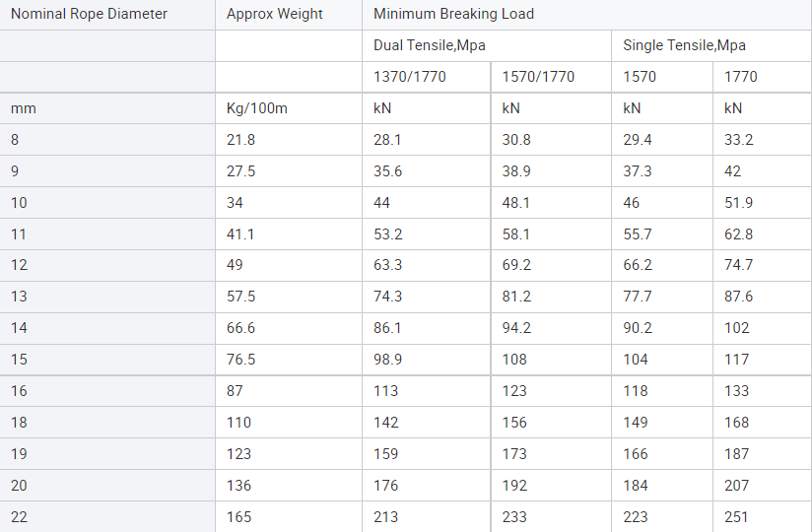Click the 62.8 value in 11 mm row
The height and width of the screenshot is (532, 812).
tap(738, 233)
